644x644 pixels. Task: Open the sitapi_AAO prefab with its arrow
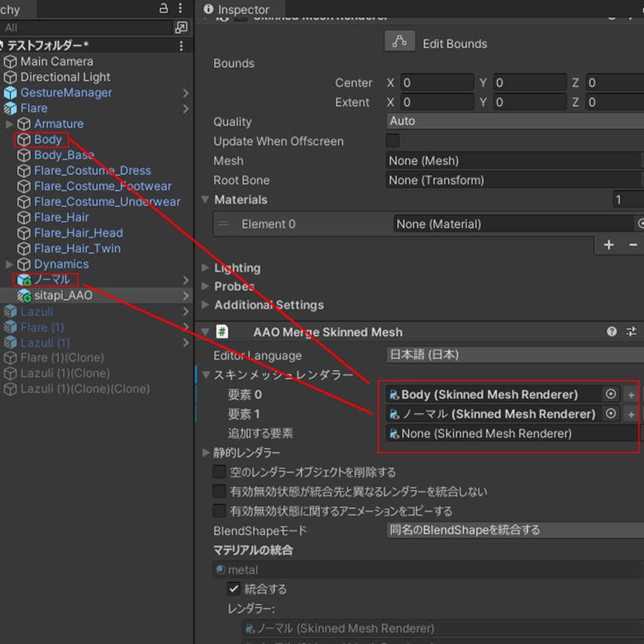coord(186,296)
